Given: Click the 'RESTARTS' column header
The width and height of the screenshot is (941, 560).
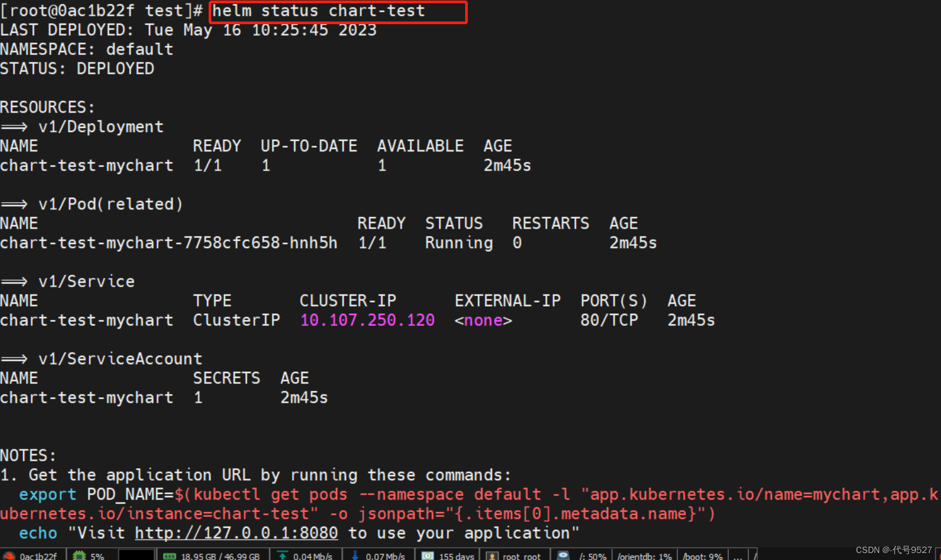Looking at the screenshot, I should tap(551, 224).
